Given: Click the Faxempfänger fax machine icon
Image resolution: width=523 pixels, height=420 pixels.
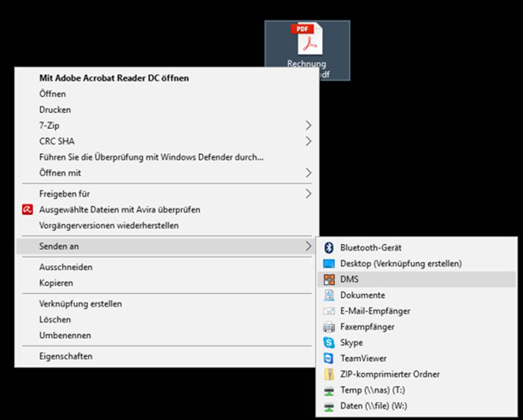Looking at the screenshot, I should click(x=329, y=327).
